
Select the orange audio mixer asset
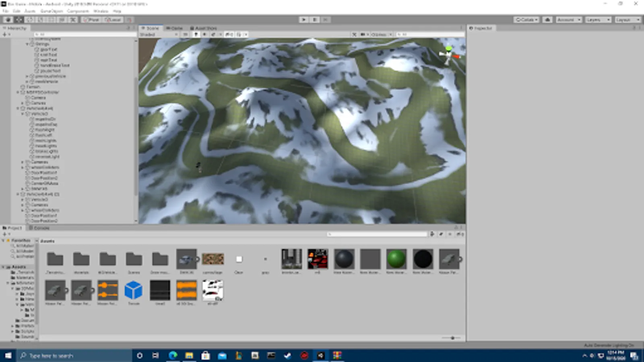[x=107, y=290]
